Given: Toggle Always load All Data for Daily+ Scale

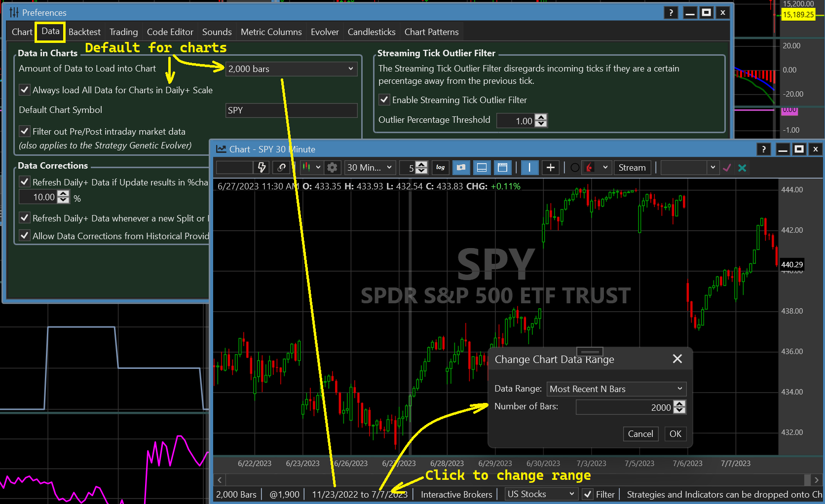Looking at the screenshot, I should (25, 90).
